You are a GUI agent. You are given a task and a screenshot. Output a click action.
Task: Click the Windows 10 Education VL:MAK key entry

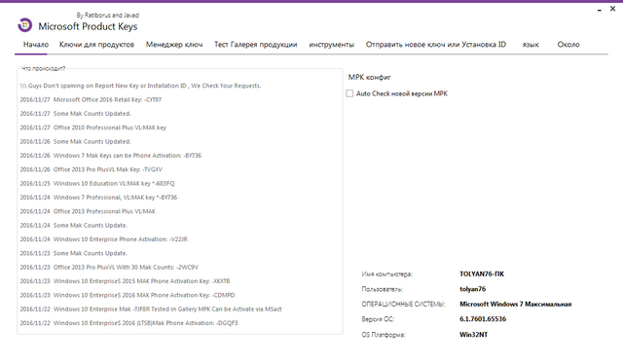(97, 183)
